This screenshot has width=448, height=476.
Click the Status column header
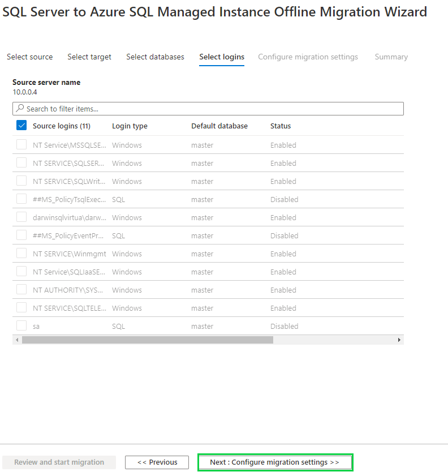click(x=281, y=126)
